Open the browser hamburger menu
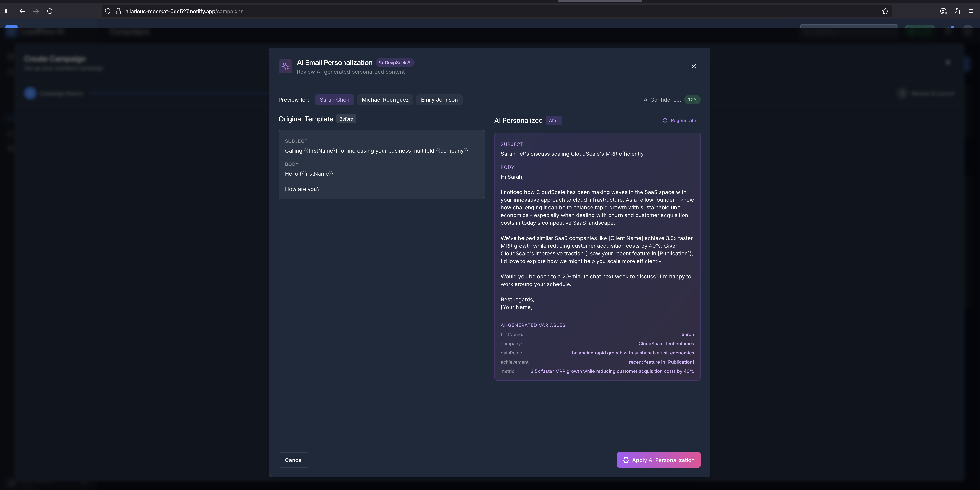 pyautogui.click(x=970, y=11)
